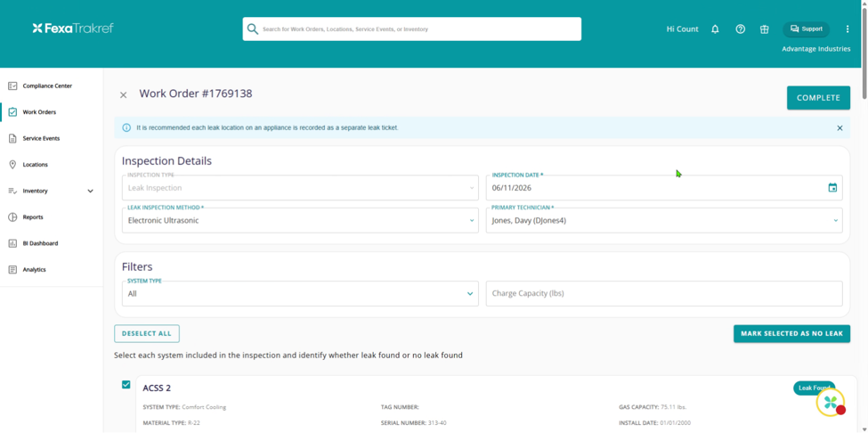Click the info icon in the banner
This screenshot has height=433, width=868.
pyautogui.click(x=126, y=128)
